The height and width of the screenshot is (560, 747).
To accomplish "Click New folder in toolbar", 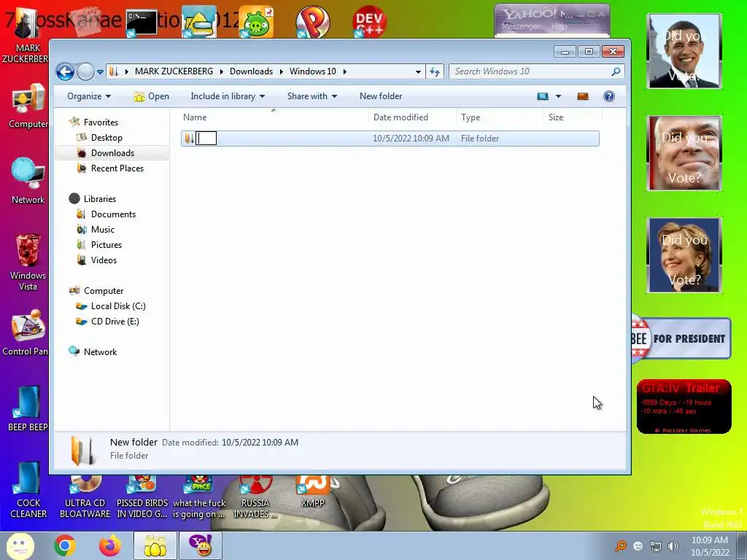I will pyautogui.click(x=381, y=96).
